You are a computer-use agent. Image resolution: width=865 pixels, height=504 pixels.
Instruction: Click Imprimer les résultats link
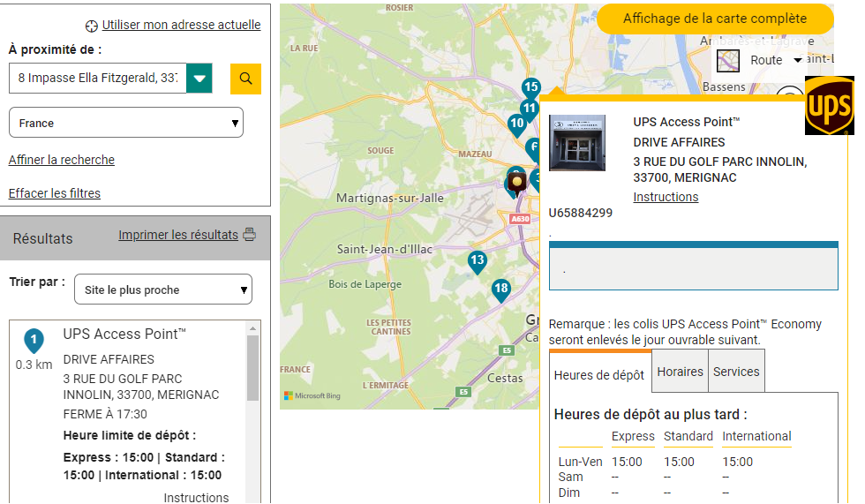[178, 235]
